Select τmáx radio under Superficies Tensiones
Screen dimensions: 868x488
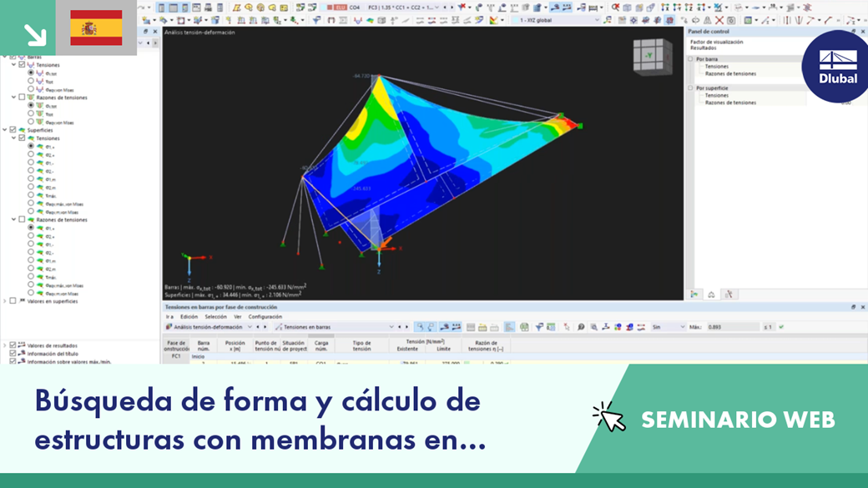(31, 195)
